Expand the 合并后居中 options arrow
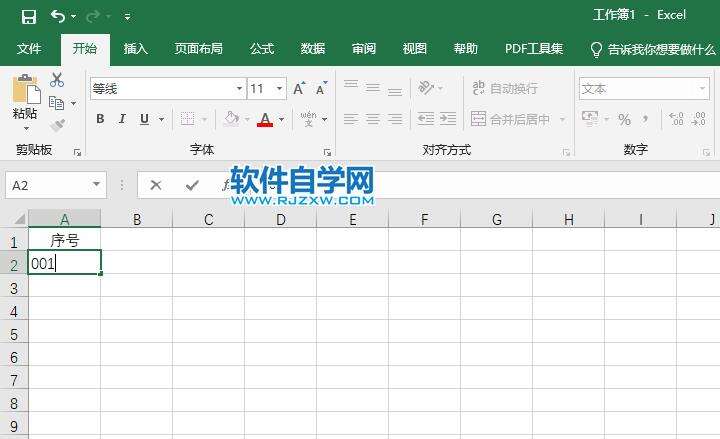The image size is (720, 439). 562,120
